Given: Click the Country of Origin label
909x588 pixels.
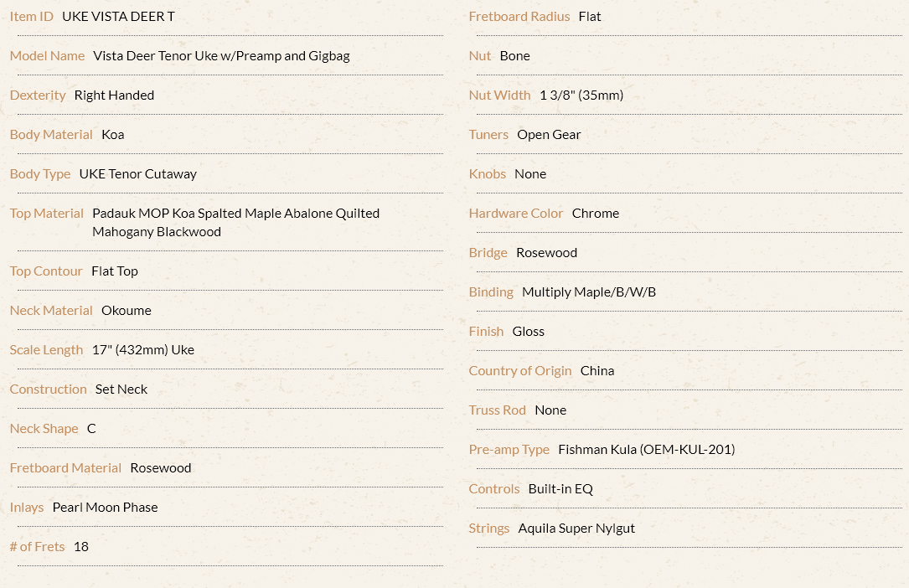Looking at the screenshot, I should coord(520,371).
